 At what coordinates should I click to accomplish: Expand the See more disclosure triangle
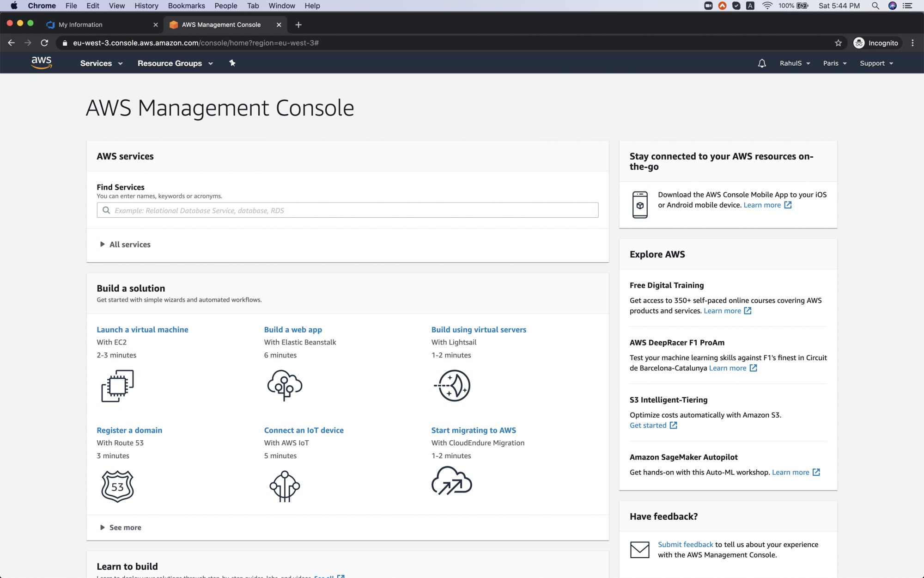pyautogui.click(x=103, y=527)
